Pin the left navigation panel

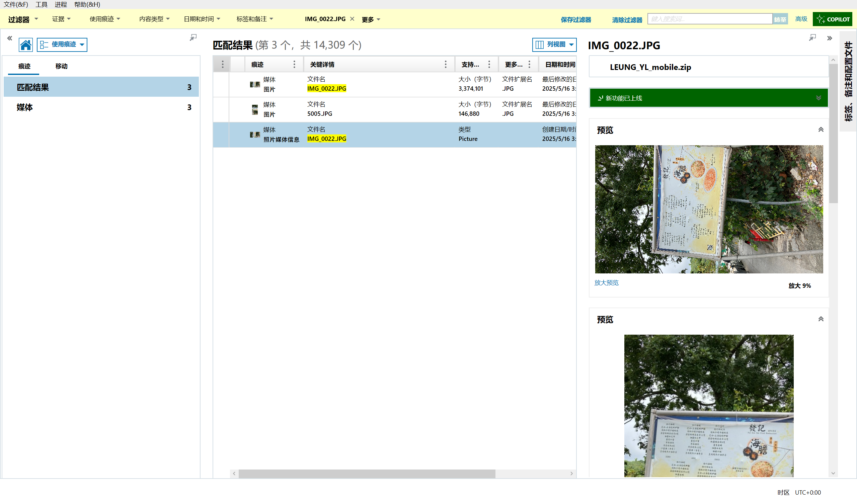(x=193, y=37)
